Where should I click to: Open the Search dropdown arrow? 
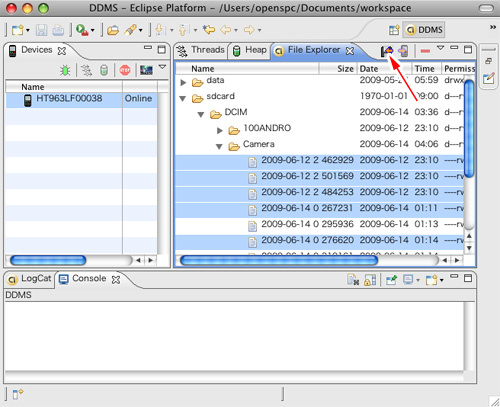(140, 31)
